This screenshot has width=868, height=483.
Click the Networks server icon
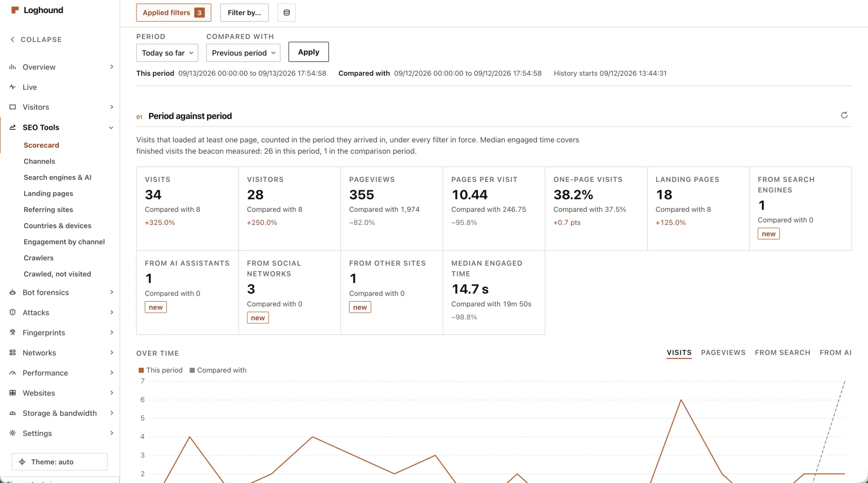coord(13,353)
